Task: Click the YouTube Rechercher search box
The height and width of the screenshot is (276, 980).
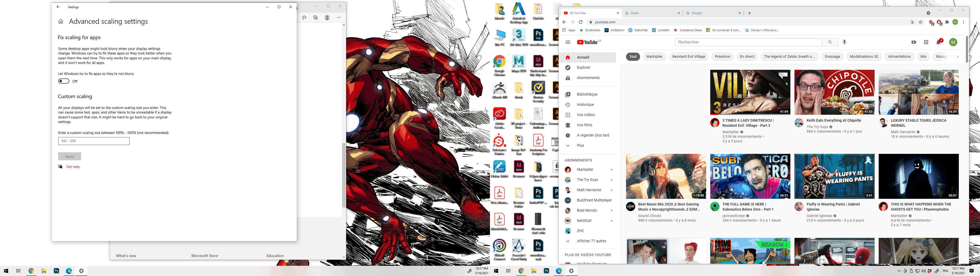Action: coord(748,42)
